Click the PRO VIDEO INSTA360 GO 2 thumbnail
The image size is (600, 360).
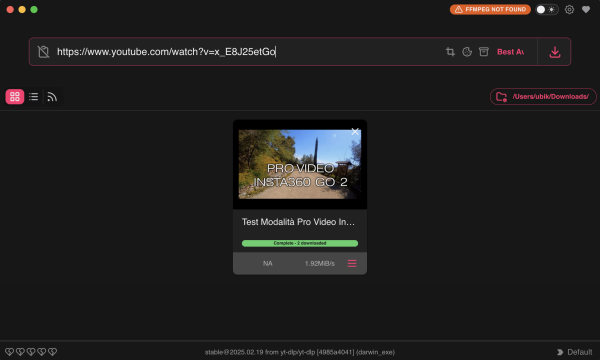pos(300,164)
